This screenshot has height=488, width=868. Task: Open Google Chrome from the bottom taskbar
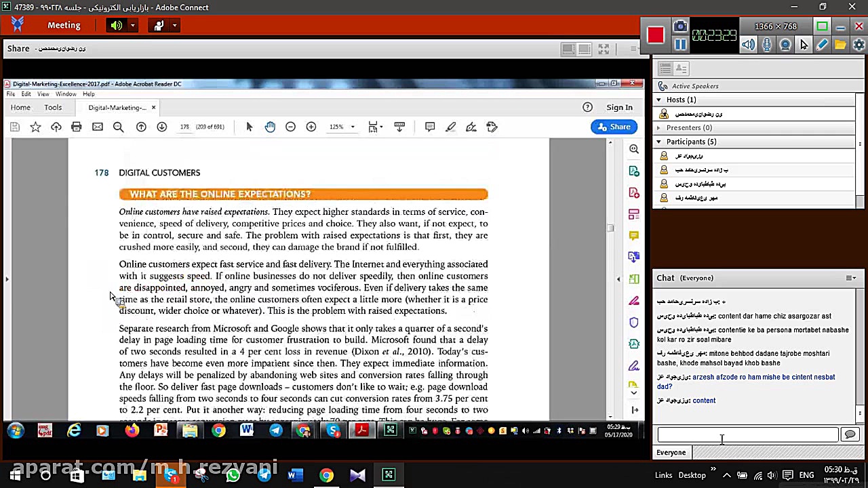(326, 475)
